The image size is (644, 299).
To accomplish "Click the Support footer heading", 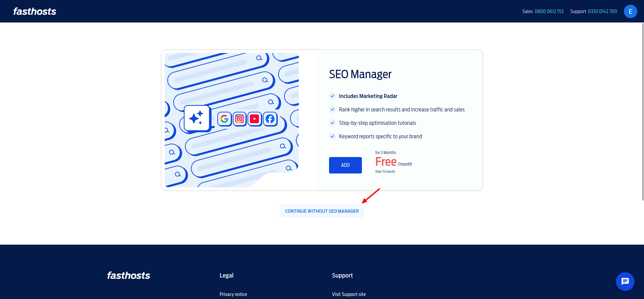I will click(342, 276).
